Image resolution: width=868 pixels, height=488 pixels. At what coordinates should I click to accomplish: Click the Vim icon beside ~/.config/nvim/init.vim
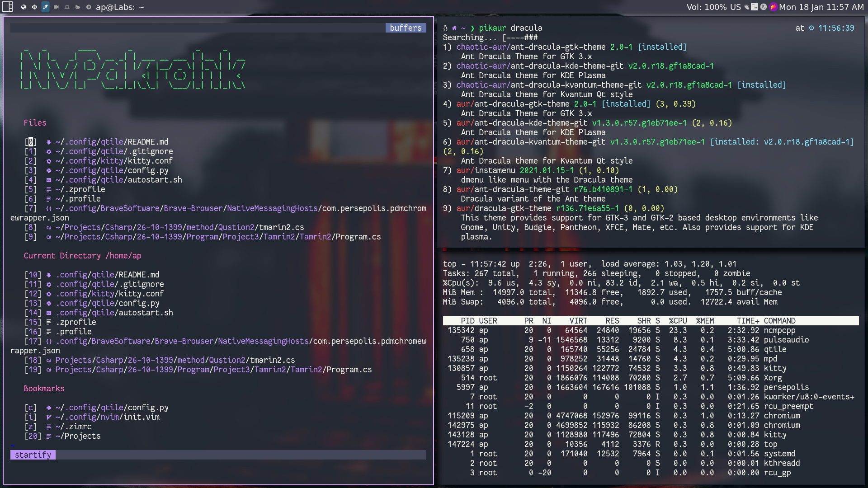tap(49, 417)
